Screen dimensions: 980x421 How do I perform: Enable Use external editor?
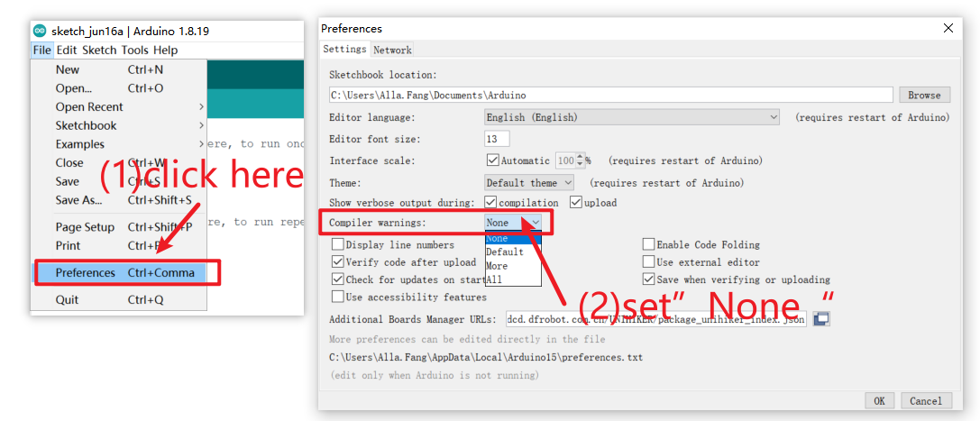(x=648, y=261)
